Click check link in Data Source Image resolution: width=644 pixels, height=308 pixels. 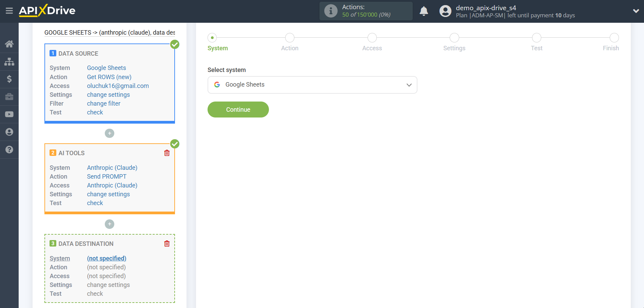tap(95, 112)
